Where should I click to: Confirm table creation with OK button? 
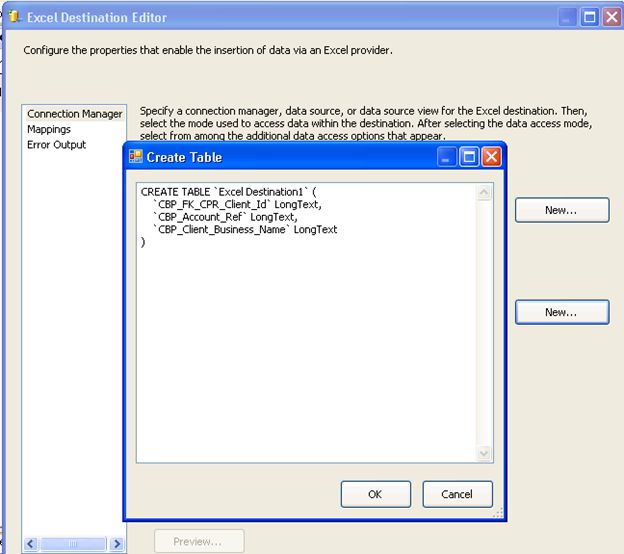click(376, 494)
